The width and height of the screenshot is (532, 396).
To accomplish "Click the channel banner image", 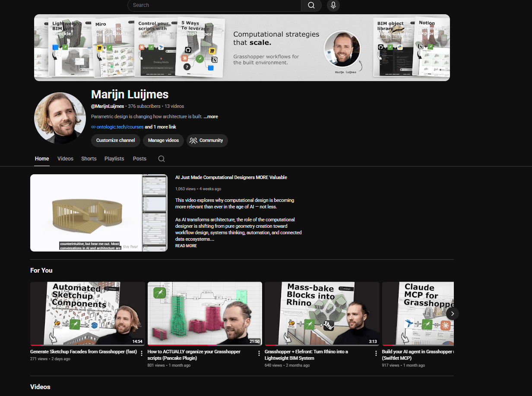I will coord(242,48).
